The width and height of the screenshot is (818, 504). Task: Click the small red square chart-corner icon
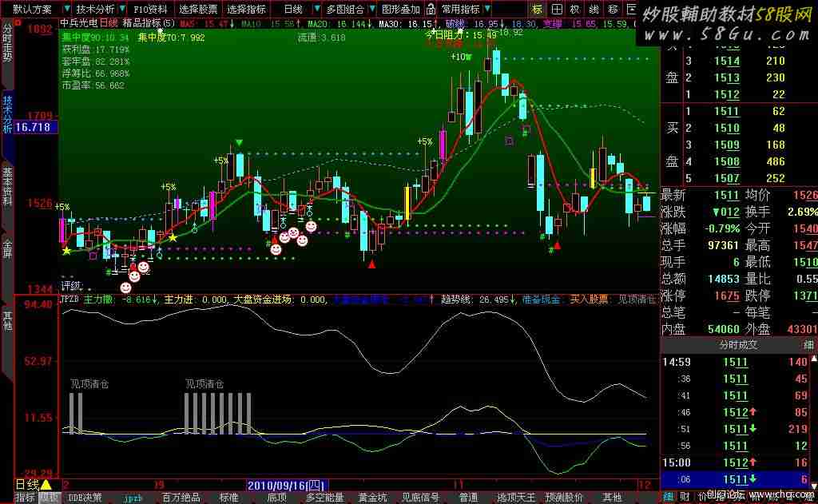pos(18,23)
